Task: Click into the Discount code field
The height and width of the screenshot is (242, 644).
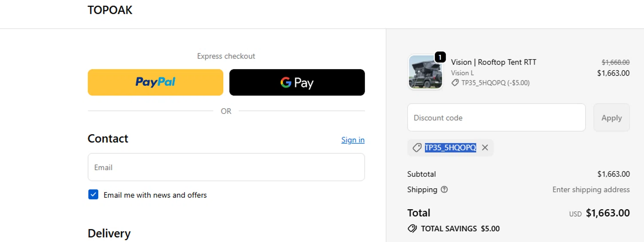Action: point(496,117)
